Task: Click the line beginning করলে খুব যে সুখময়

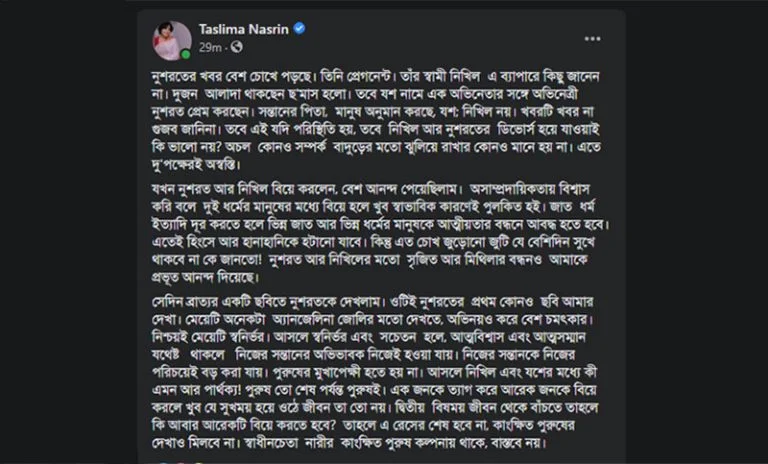Action: click(375, 408)
